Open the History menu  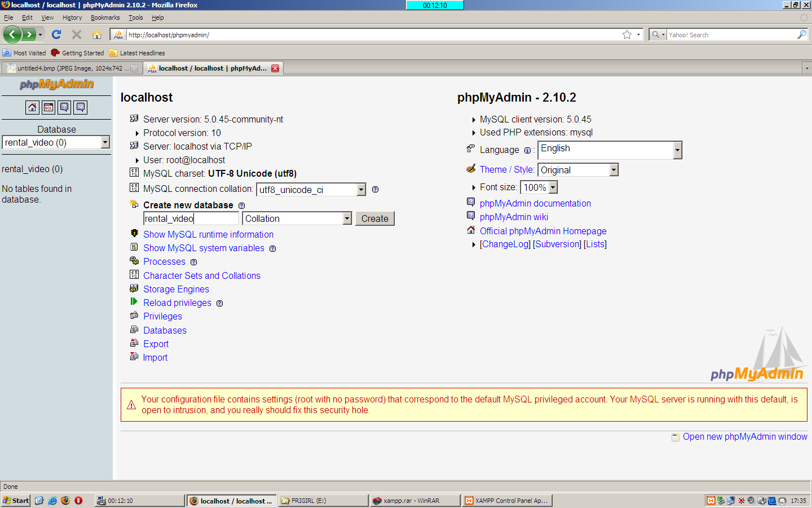tap(72, 17)
